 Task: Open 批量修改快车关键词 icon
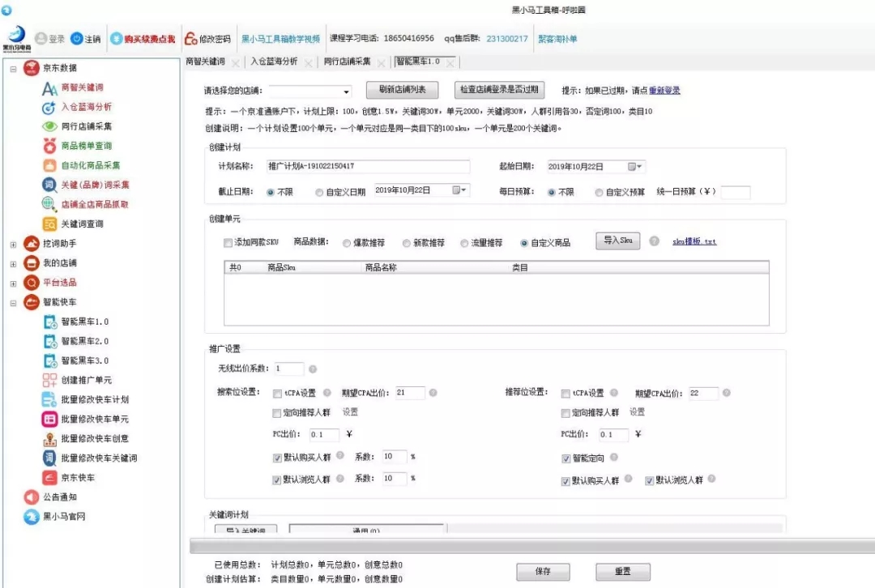click(x=49, y=458)
